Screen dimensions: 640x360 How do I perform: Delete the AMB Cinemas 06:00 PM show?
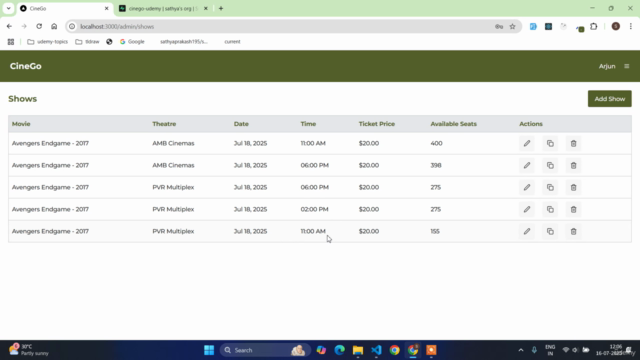pos(573,165)
